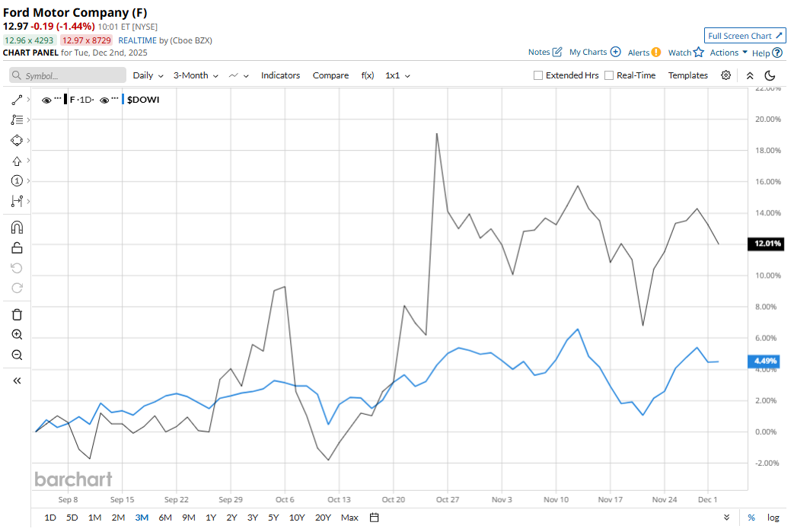This screenshot has height=532, width=794.
Task: Select the 3M time range
Action: click(x=142, y=518)
